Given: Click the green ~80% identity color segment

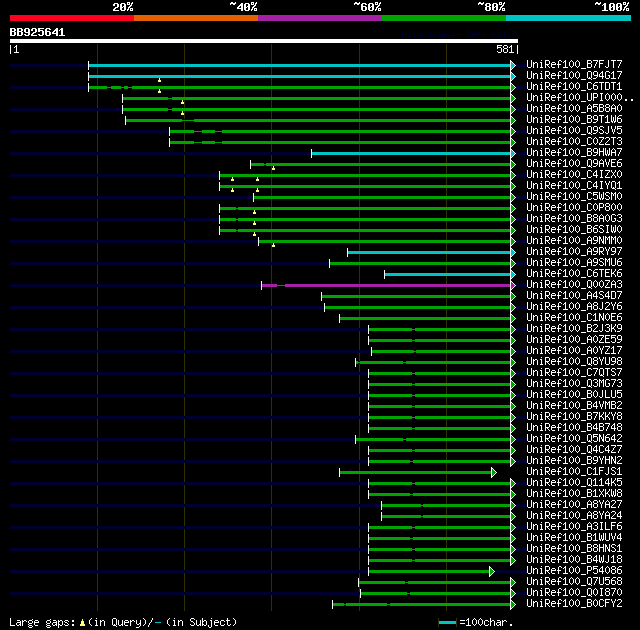Looking at the screenshot, I should pos(444,18).
